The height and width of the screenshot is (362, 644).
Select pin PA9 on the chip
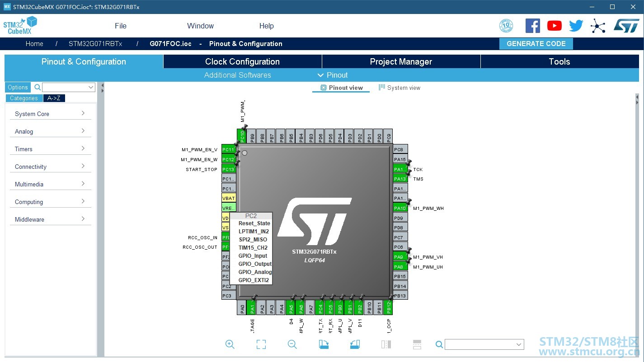pos(400,257)
